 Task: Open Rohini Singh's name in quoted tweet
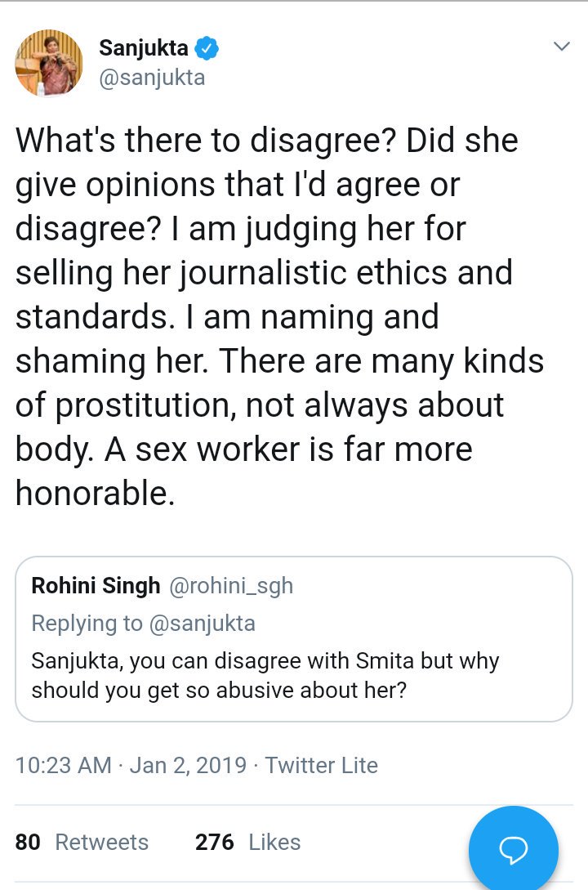[96, 585]
